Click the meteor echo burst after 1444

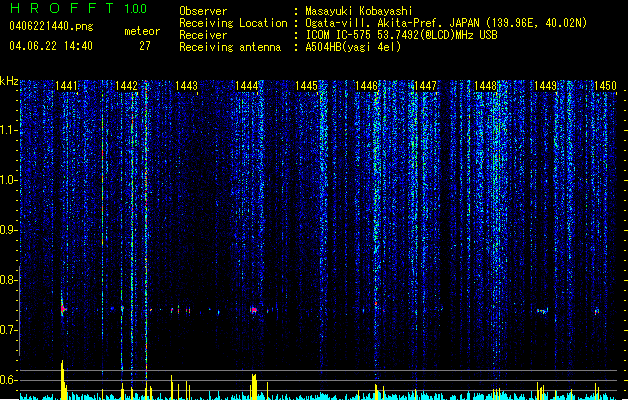click(x=254, y=310)
